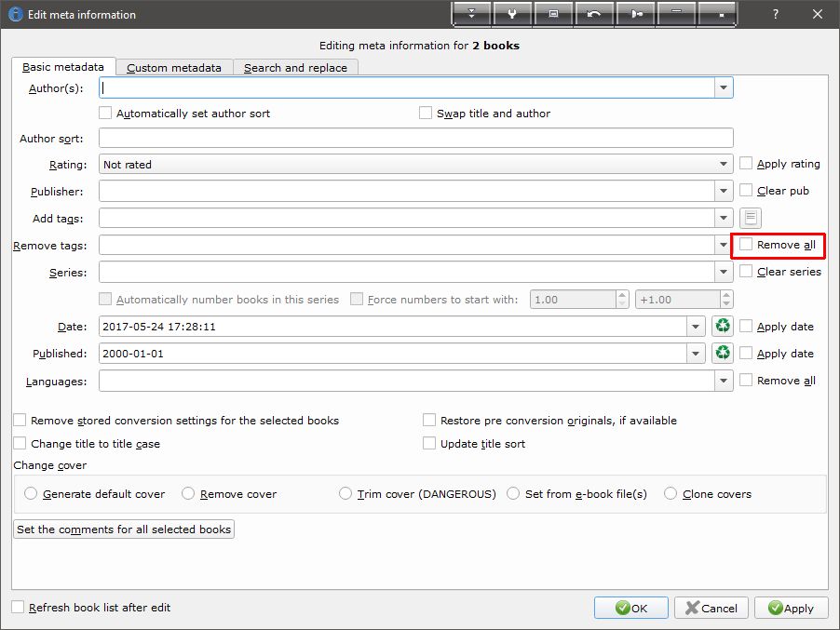Click the megaphone-shaped title bar icon
The width and height of the screenshot is (840, 630).
(x=636, y=14)
